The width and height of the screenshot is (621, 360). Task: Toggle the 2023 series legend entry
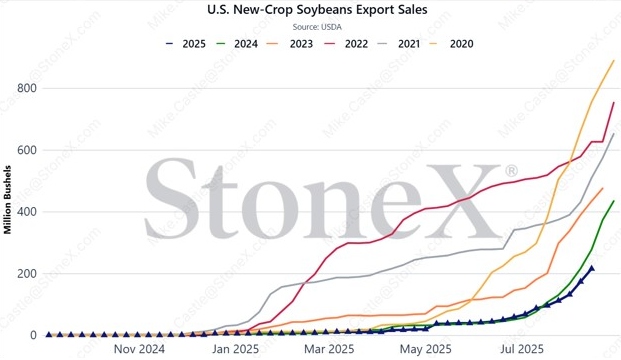(291, 44)
